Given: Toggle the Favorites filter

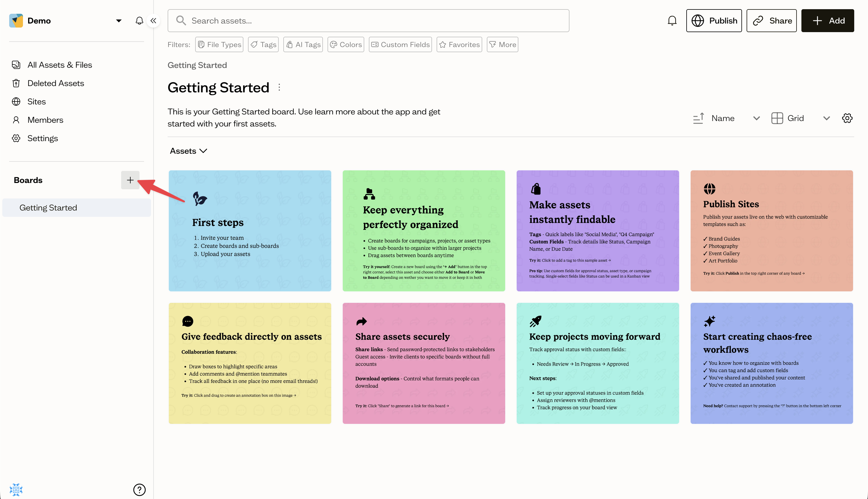Looking at the screenshot, I should point(459,44).
